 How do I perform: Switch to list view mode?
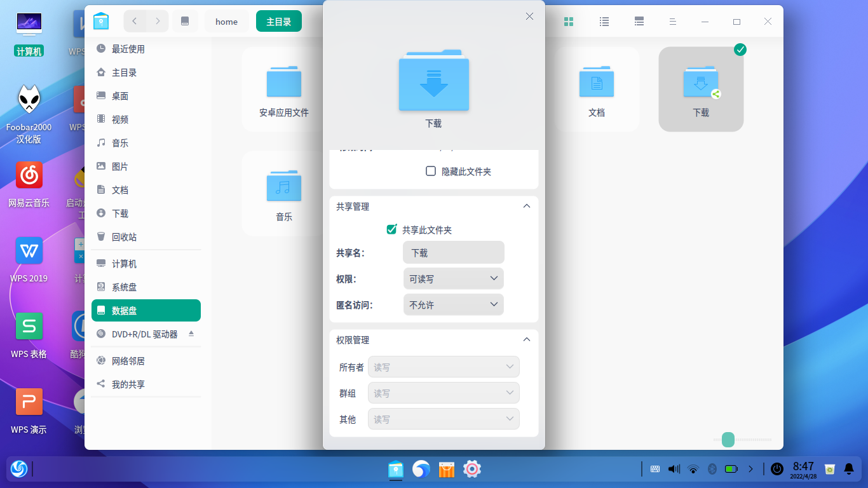point(604,21)
